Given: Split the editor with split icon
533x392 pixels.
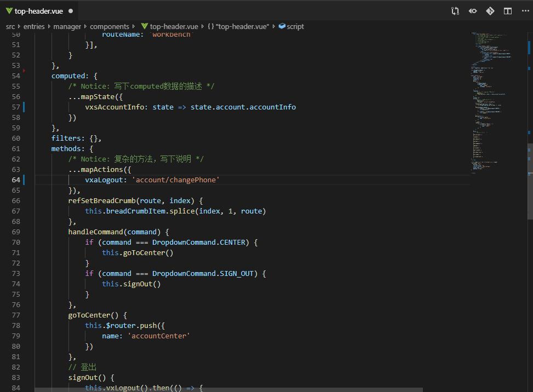Looking at the screenshot, I should tap(508, 11).
